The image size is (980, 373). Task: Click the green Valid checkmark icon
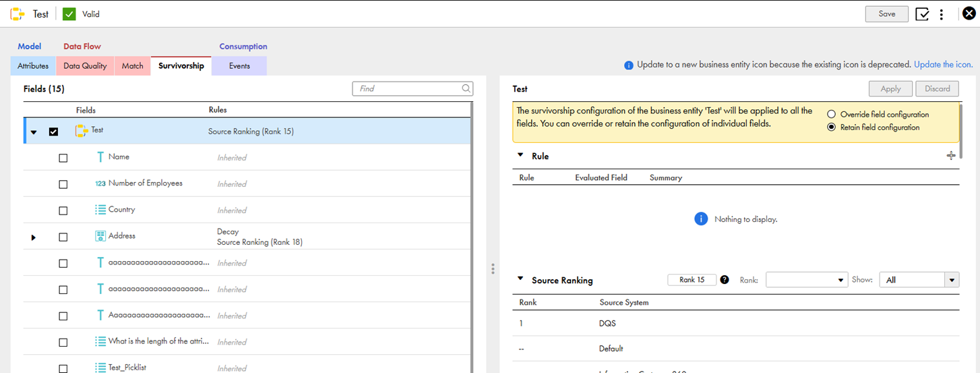coord(69,13)
